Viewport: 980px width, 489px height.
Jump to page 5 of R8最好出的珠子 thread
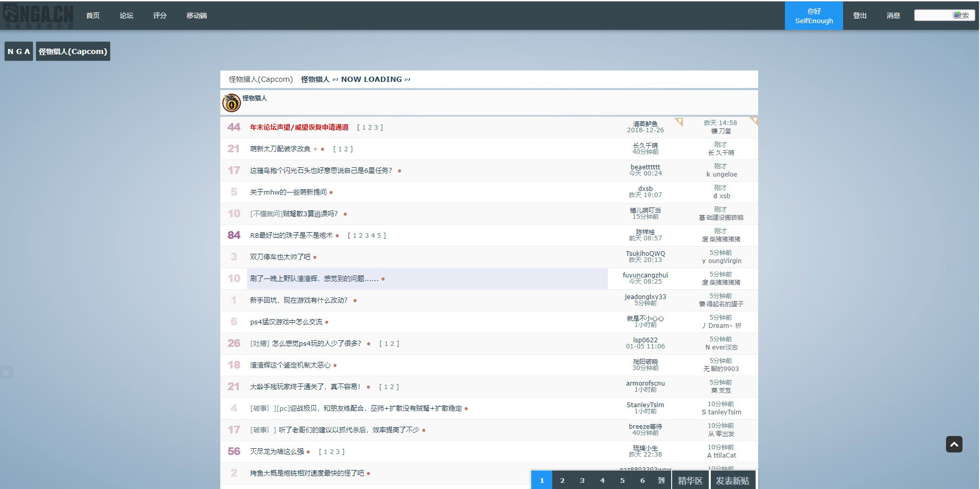[x=379, y=236]
